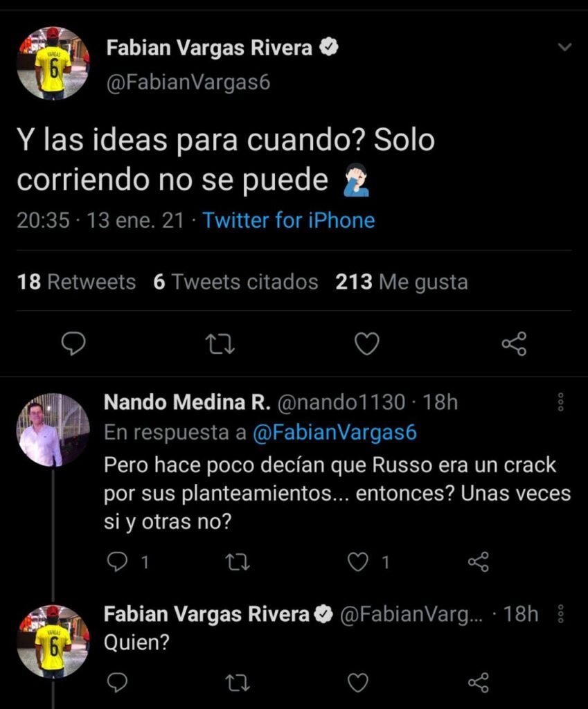This screenshot has height=709, width=588.
Task: Like the main tweet about ideas
Action: coord(367,344)
